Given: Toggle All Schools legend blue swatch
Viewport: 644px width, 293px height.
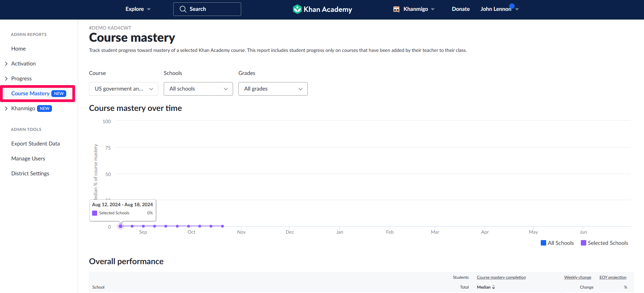Looking at the screenshot, I should tap(543, 243).
